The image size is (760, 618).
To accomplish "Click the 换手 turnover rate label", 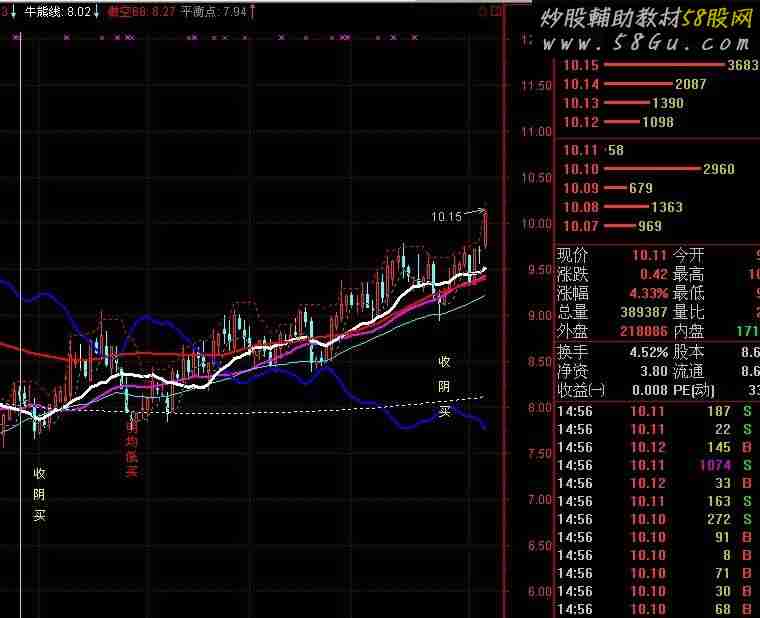I will pos(574,351).
